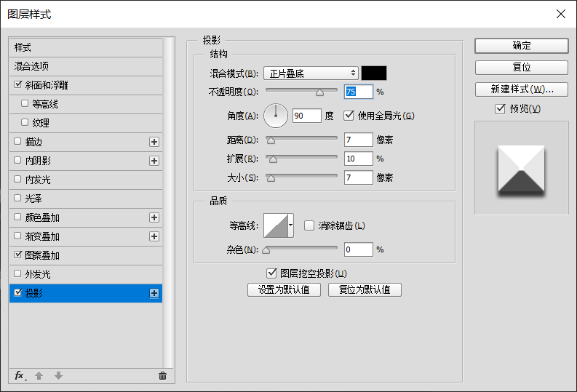The width and height of the screenshot is (577, 392).
Task: Click 新建样式(W)... button
Action: (522, 89)
